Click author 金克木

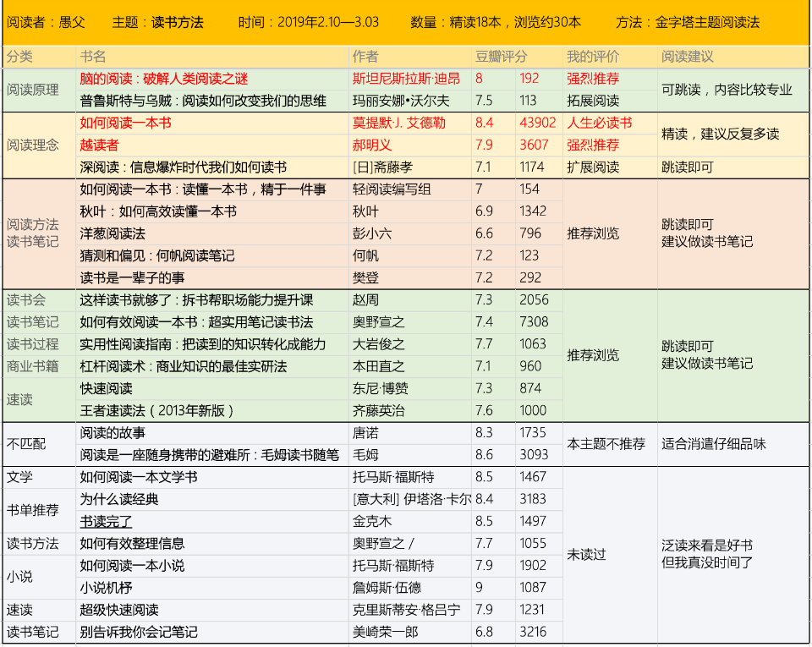[372, 522]
